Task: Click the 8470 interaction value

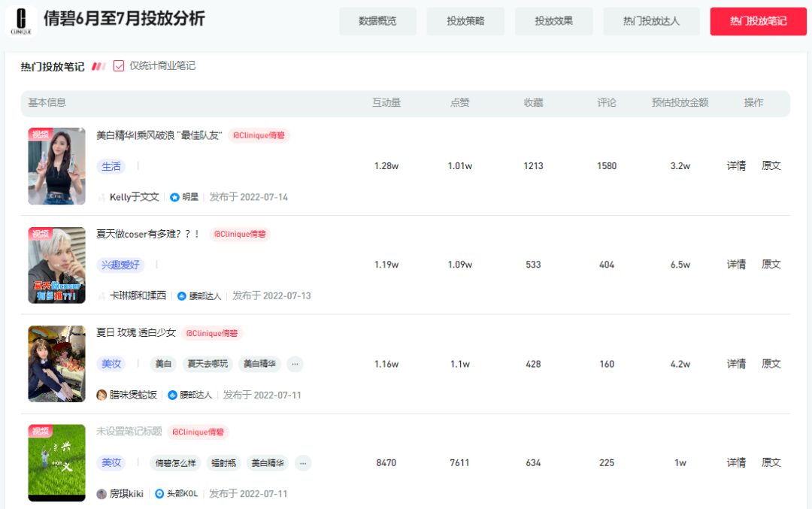Action: 386,463
